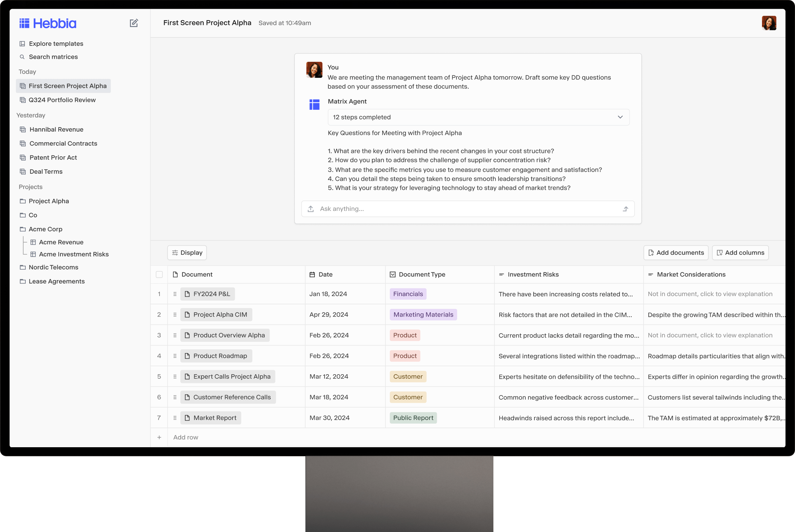The image size is (795, 532).
Task: Click the Public Report tag
Action: pos(413,418)
